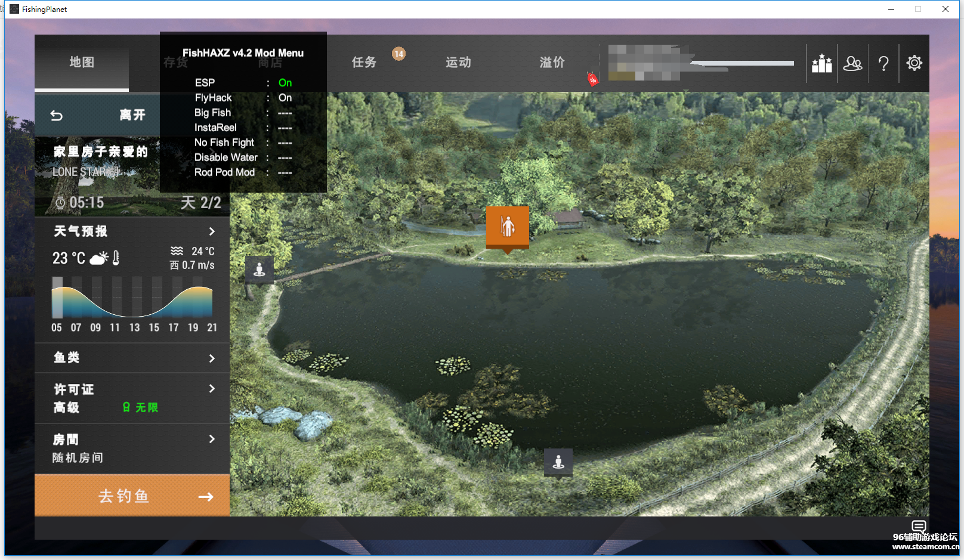
Task: Click the highlighted 05 hour bar in forecast
Action: [57, 298]
